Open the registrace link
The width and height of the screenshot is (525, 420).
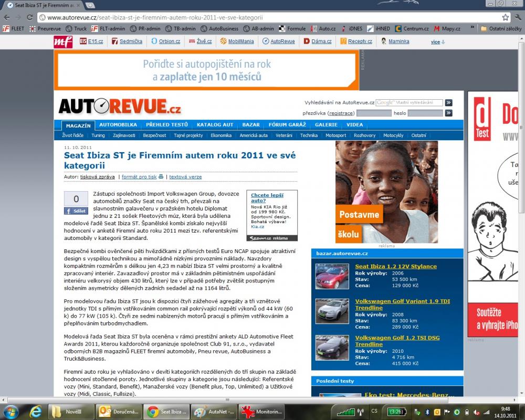(x=341, y=113)
